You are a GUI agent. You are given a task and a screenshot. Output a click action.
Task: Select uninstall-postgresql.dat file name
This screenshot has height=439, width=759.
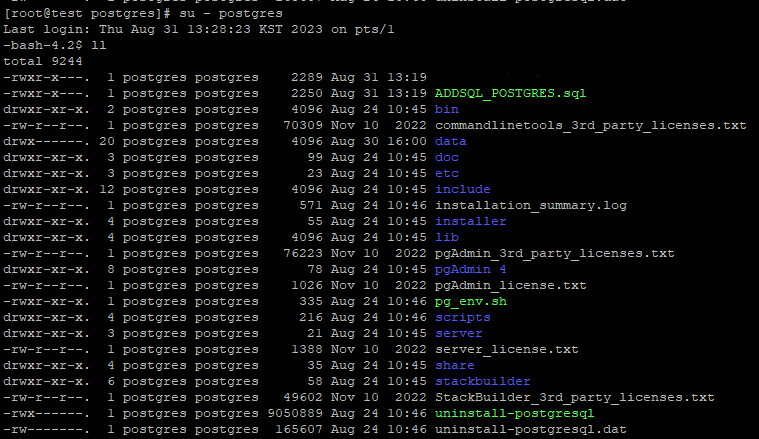pos(531,429)
